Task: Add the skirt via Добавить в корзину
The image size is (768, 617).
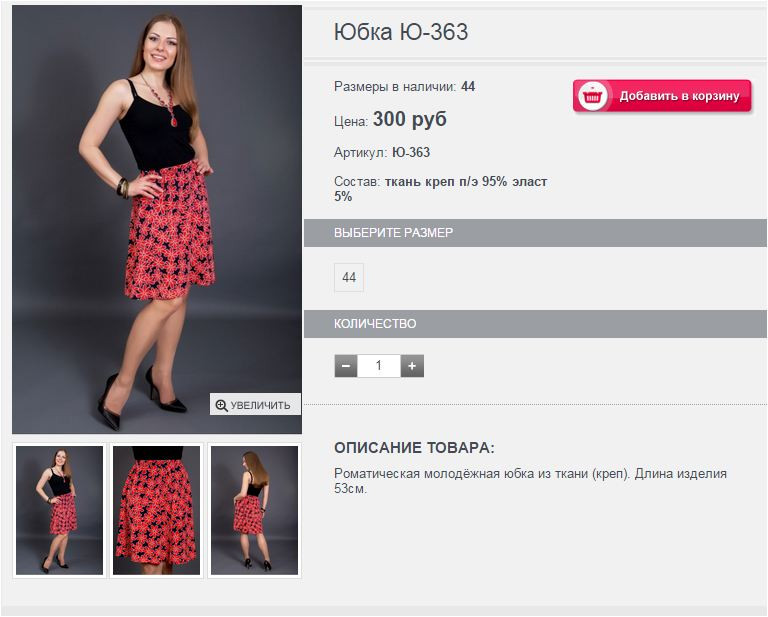Action: pos(662,96)
